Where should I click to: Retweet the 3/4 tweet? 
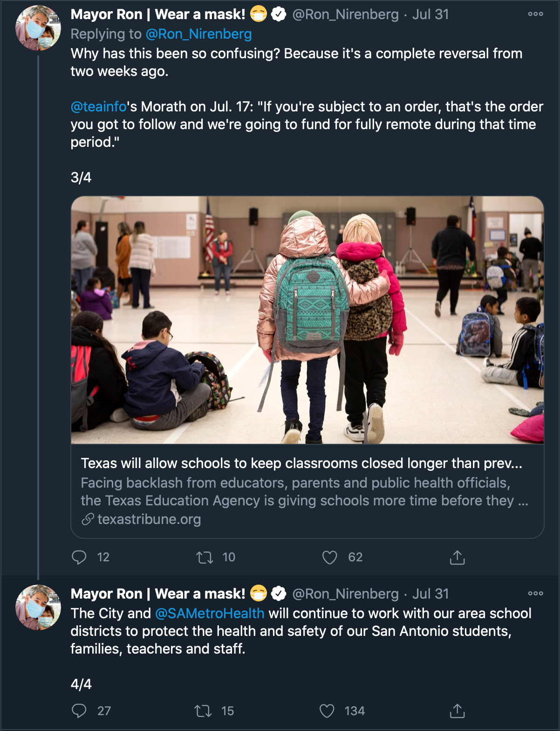(205, 557)
